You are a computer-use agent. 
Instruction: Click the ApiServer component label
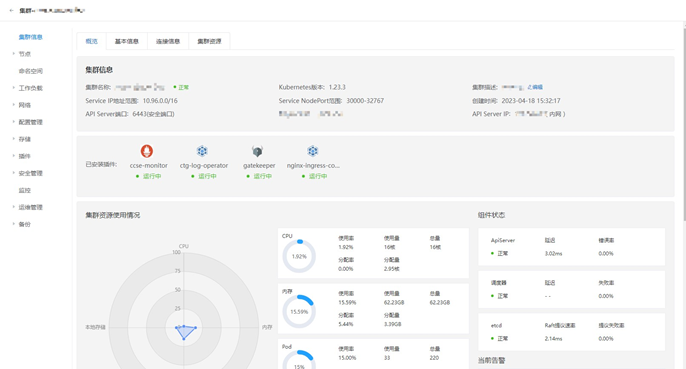coord(503,240)
